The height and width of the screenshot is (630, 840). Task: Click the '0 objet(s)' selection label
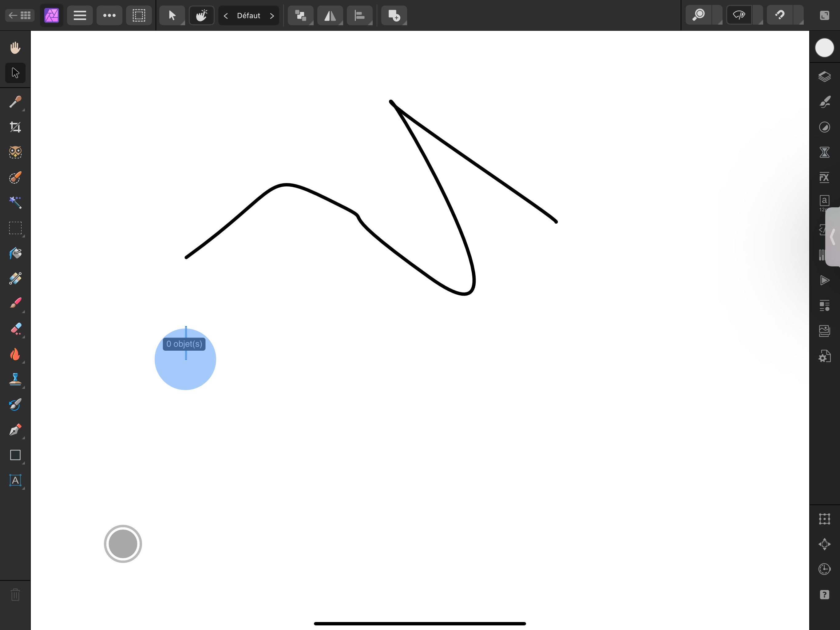(x=184, y=344)
